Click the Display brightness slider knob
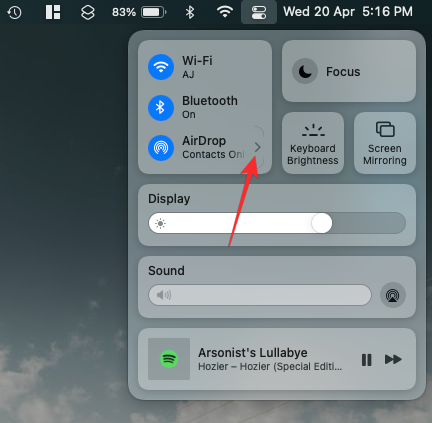This screenshot has width=432, height=423. click(x=322, y=223)
